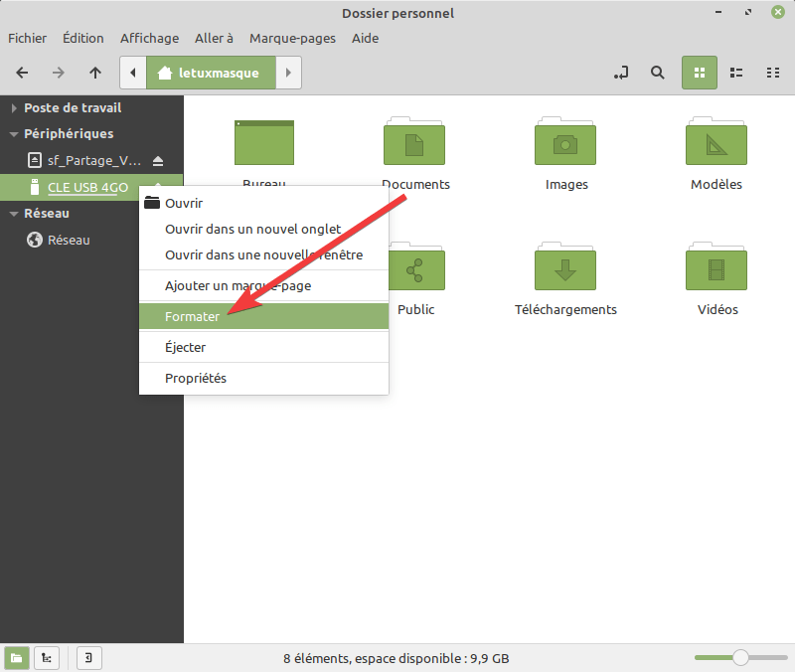Hide the sidebar with the status bar button
Viewport: 795px width, 672px height.
tap(88, 658)
